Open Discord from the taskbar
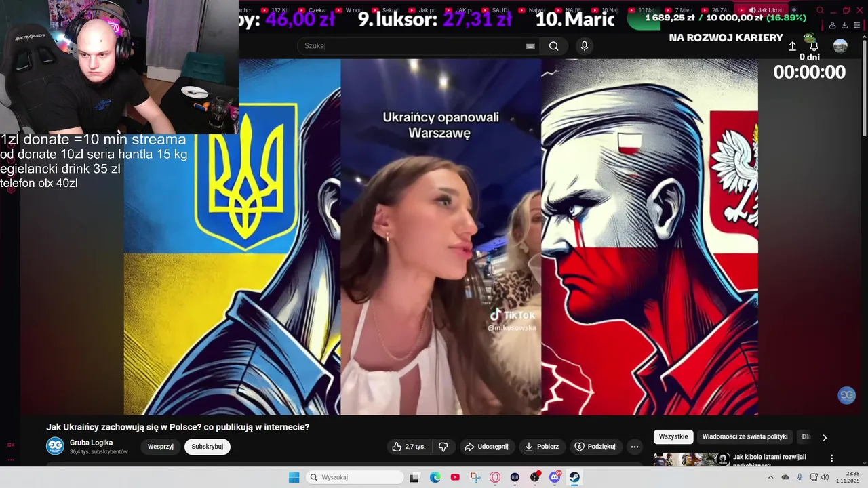The width and height of the screenshot is (868, 488). tap(555, 477)
